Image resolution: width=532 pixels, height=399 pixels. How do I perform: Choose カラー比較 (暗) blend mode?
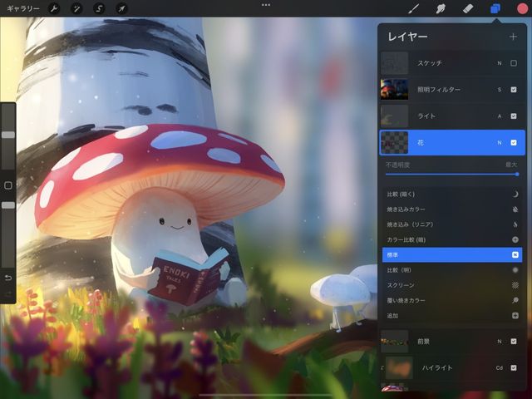[452, 239]
